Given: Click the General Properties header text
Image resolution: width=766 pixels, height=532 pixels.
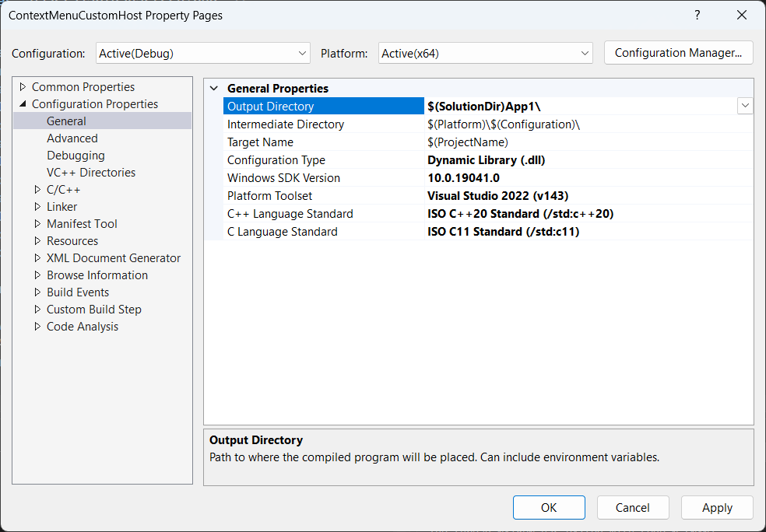Looking at the screenshot, I should pyautogui.click(x=277, y=89).
